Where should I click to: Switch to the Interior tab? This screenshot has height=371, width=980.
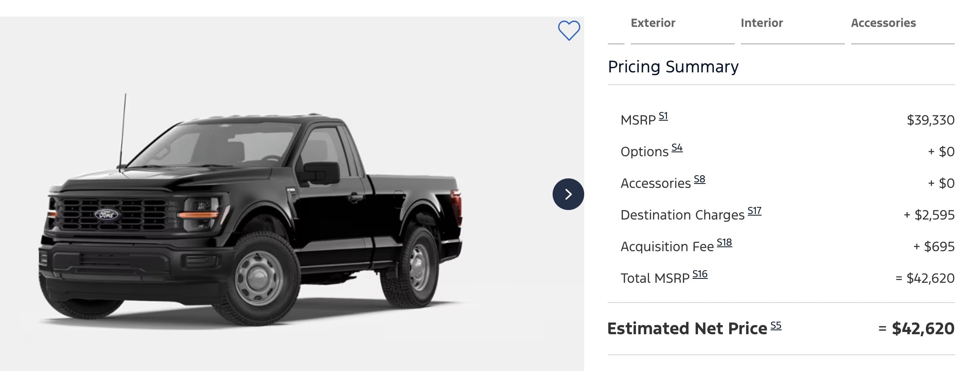tap(762, 23)
